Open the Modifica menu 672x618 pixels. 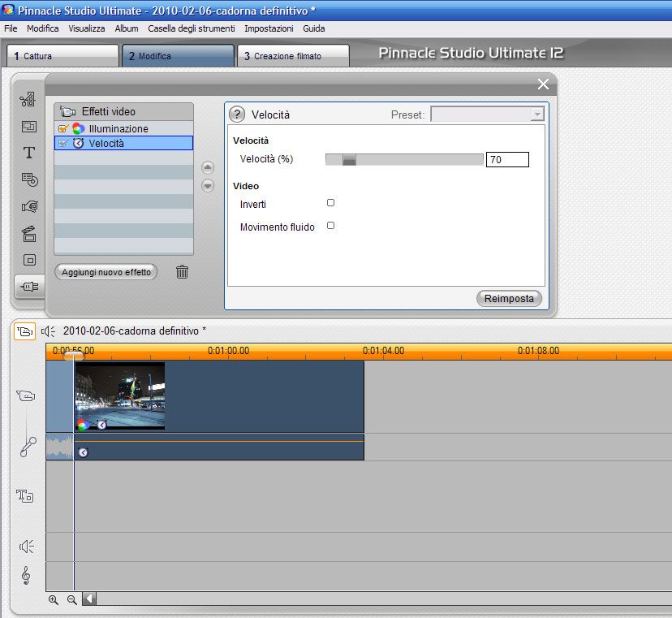point(43,28)
